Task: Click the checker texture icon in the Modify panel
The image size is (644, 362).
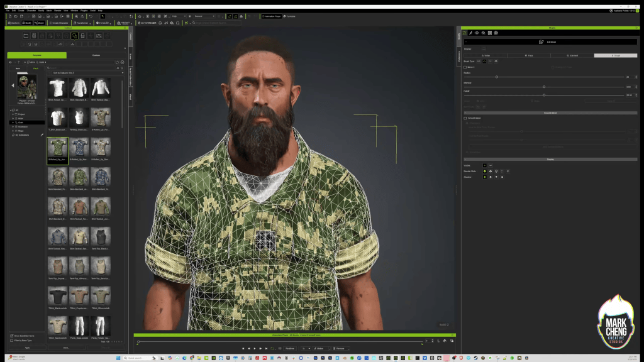Action: (489, 33)
